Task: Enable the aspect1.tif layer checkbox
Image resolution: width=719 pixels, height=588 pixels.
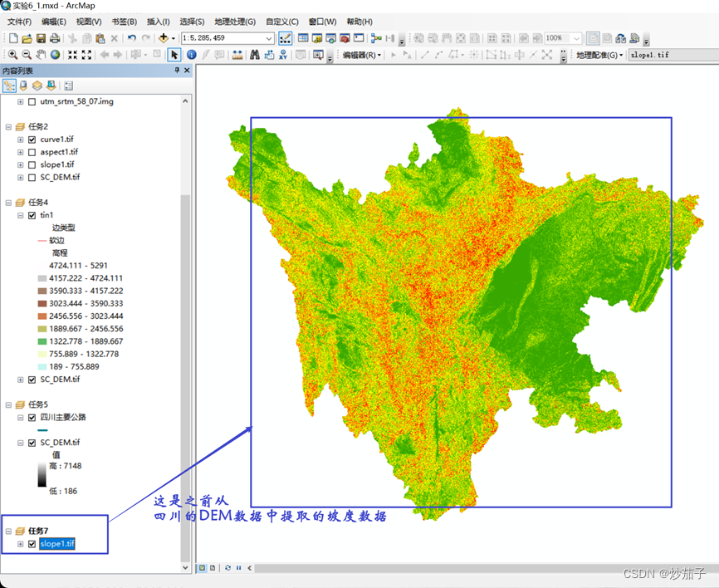Action: pos(32,152)
